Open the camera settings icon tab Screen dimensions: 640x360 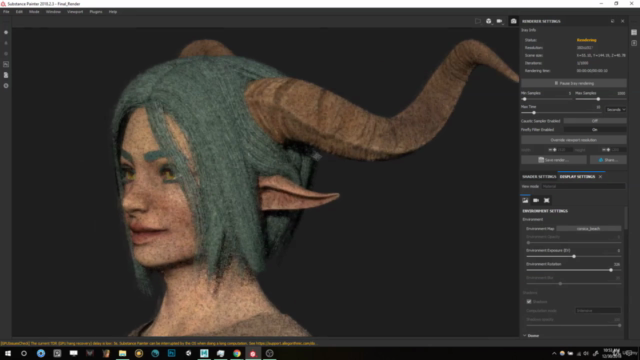[x=536, y=200]
